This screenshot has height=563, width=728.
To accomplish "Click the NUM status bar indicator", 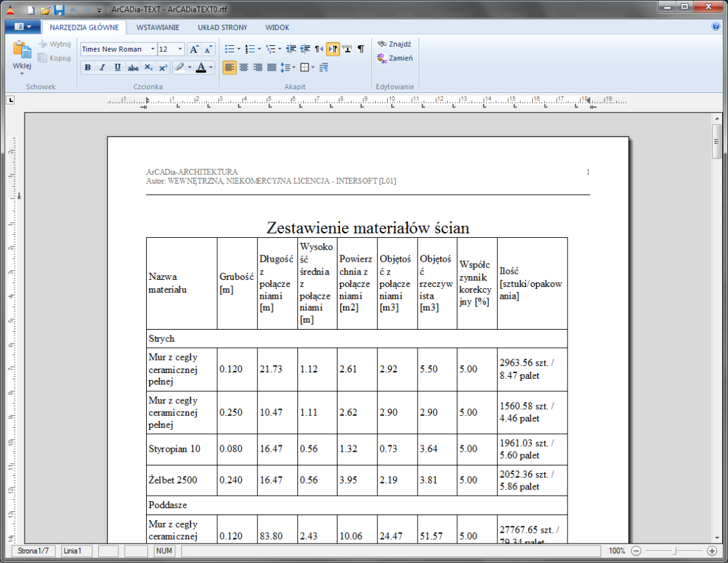I will click(x=164, y=551).
